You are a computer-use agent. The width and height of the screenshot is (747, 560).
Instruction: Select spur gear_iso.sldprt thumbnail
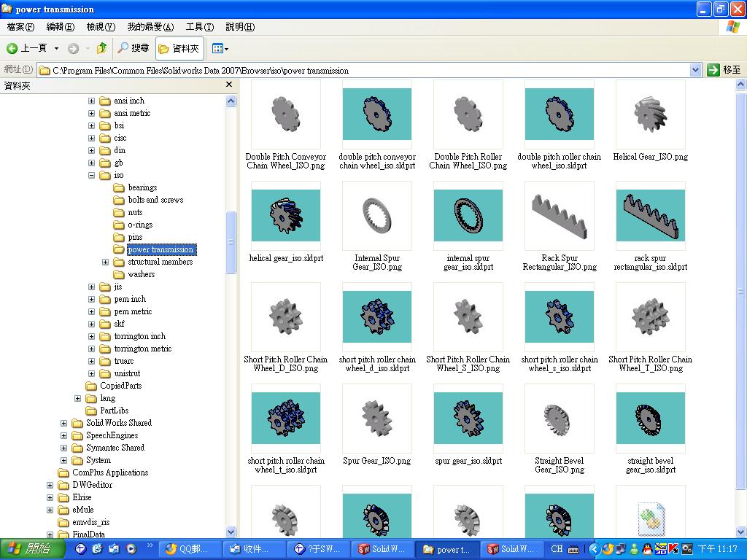468,419
